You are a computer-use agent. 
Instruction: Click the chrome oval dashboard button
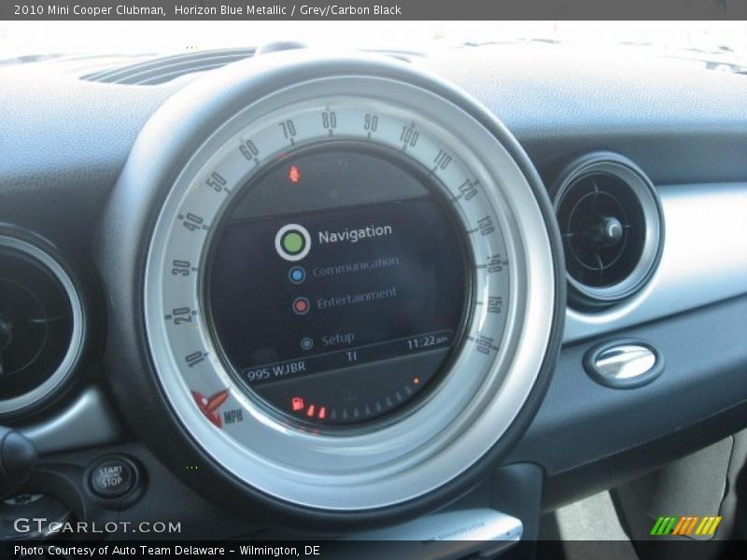[x=624, y=362]
